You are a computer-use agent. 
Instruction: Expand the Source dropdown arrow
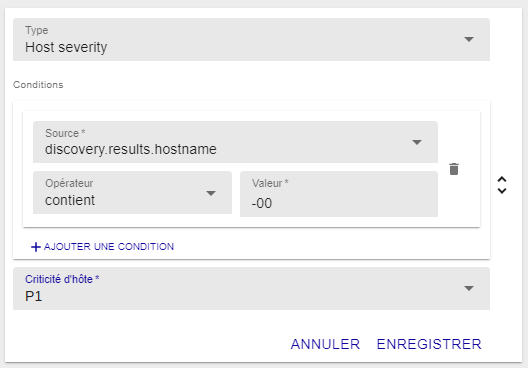(417, 142)
